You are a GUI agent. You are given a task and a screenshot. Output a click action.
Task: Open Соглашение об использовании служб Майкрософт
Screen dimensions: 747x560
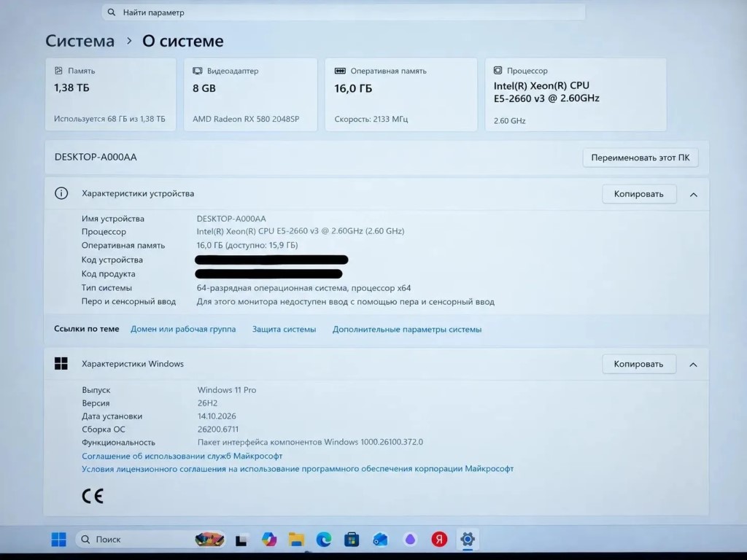[x=182, y=456]
